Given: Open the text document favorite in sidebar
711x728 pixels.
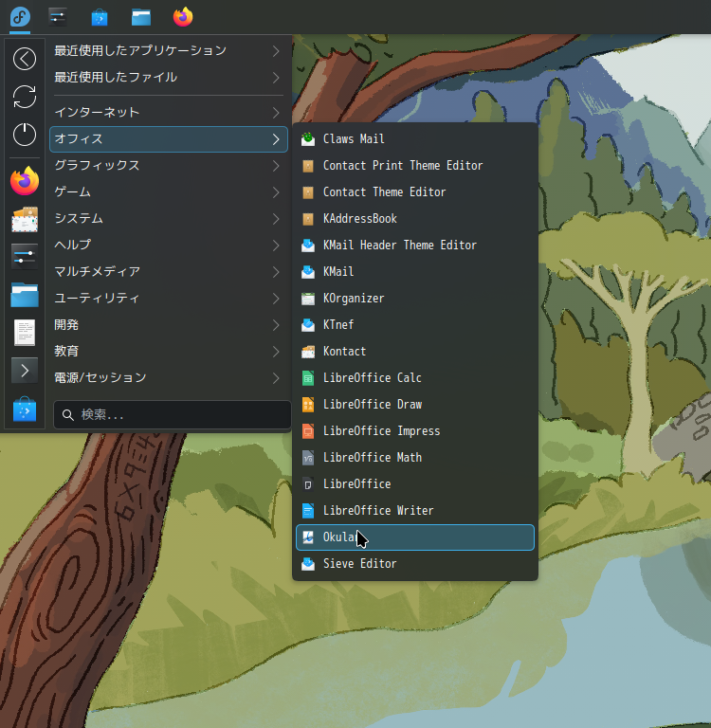Looking at the screenshot, I should (x=25, y=333).
